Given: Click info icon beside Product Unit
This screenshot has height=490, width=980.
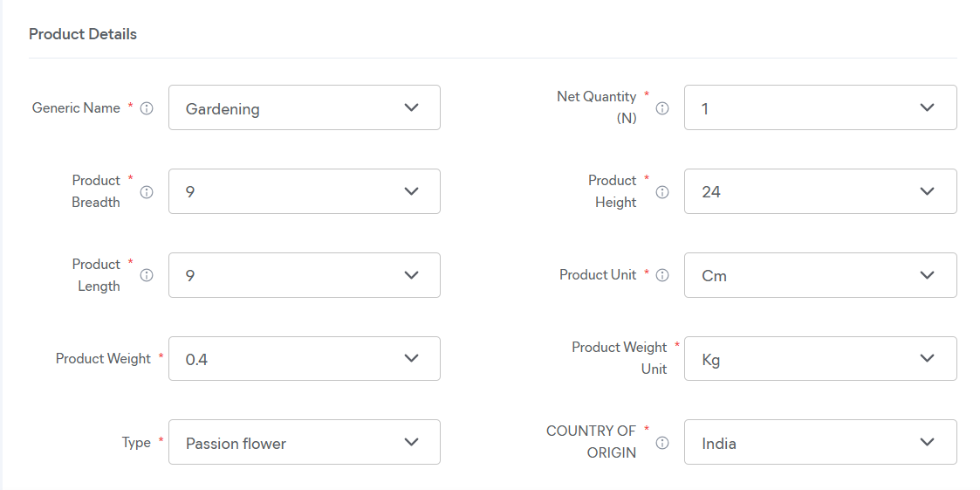Looking at the screenshot, I should (661, 275).
